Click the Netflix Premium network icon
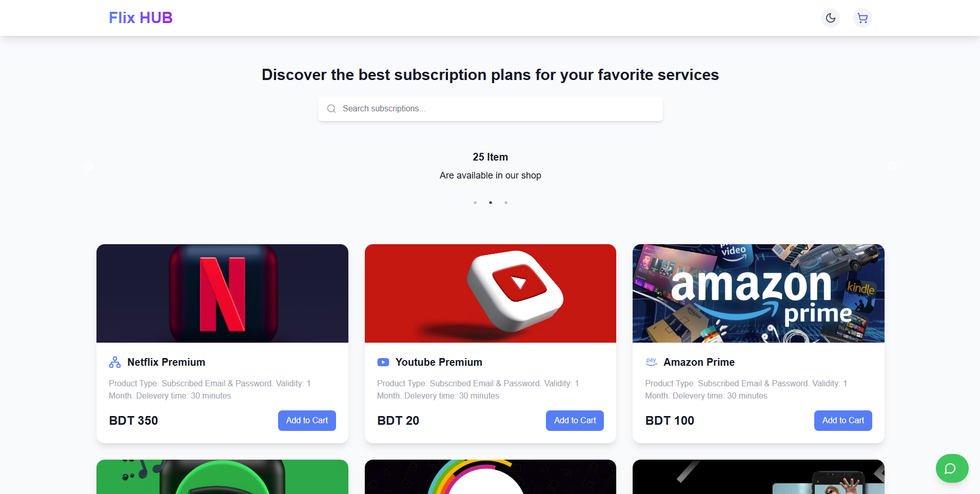 coord(115,362)
